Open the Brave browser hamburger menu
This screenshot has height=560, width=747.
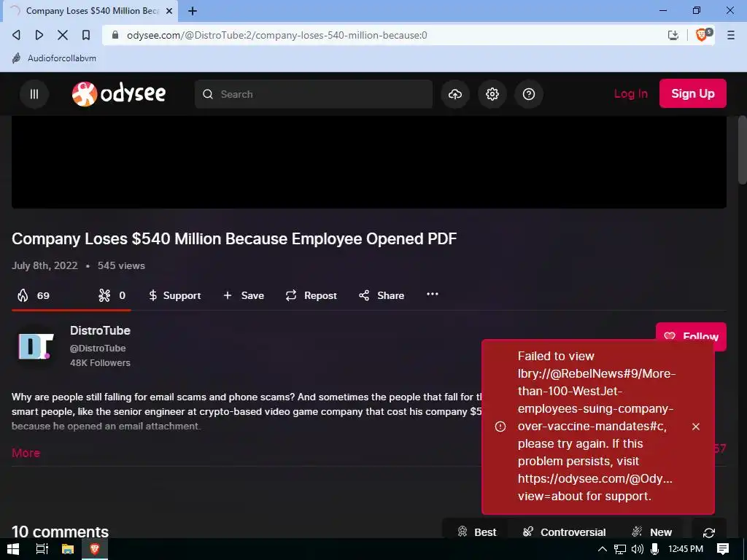pyautogui.click(x=731, y=35)
